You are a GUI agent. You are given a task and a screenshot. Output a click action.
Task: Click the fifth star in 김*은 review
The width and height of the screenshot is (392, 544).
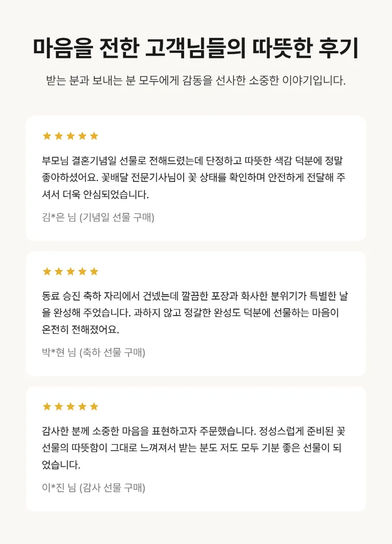[94, 136]
